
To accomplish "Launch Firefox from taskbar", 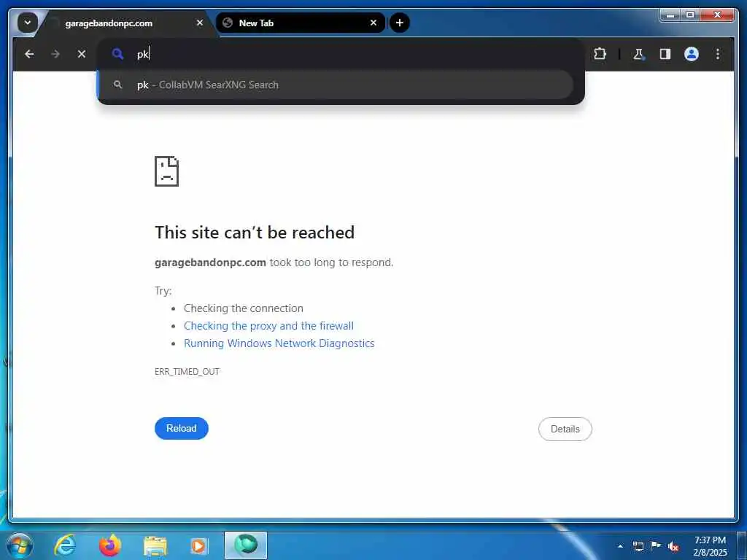I will [x=110, y=545].
